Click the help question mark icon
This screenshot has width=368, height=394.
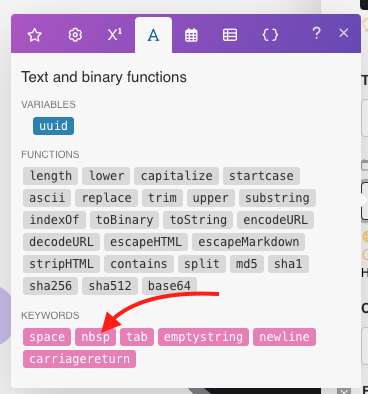316,33
